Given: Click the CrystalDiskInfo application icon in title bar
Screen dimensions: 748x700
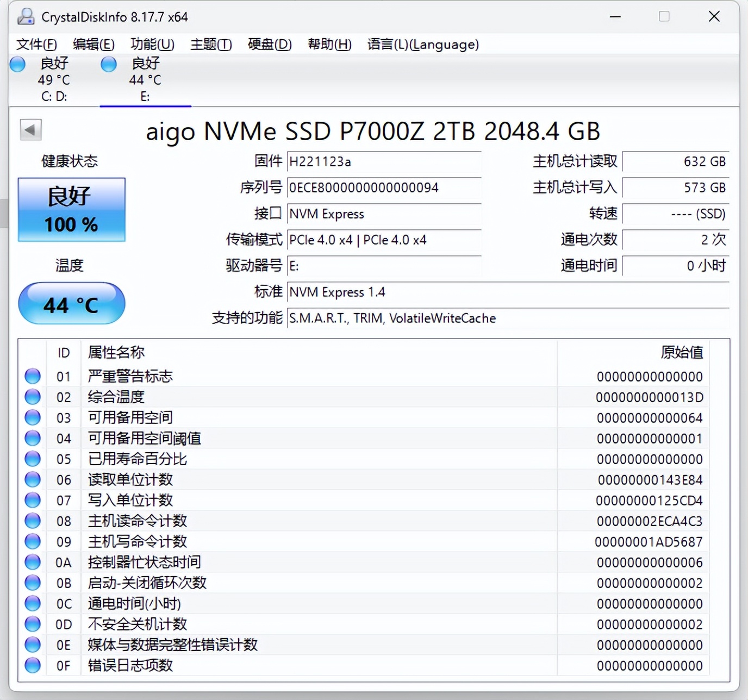Looking at the screenshot, I should (24, 16).
